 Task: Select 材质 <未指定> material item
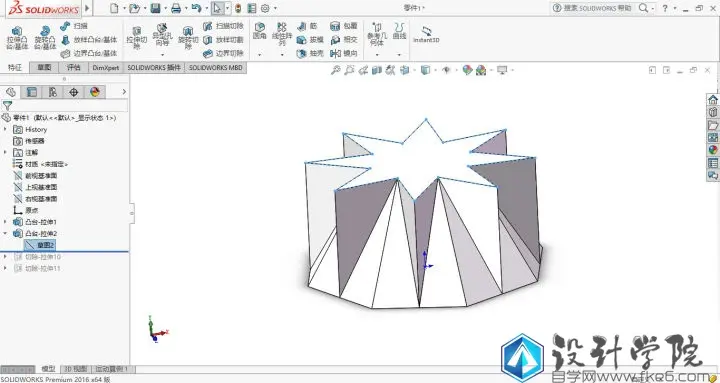coord(40,164)
